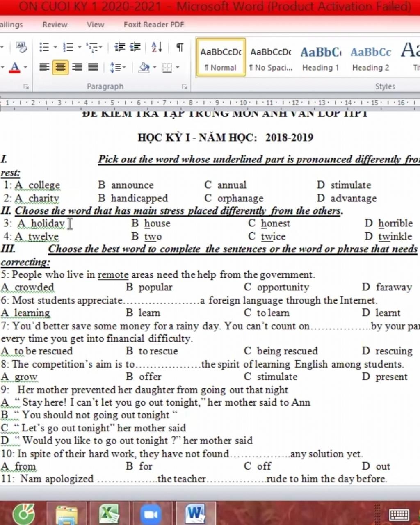Click answer "off" in question 10

[x=264, y=466]
